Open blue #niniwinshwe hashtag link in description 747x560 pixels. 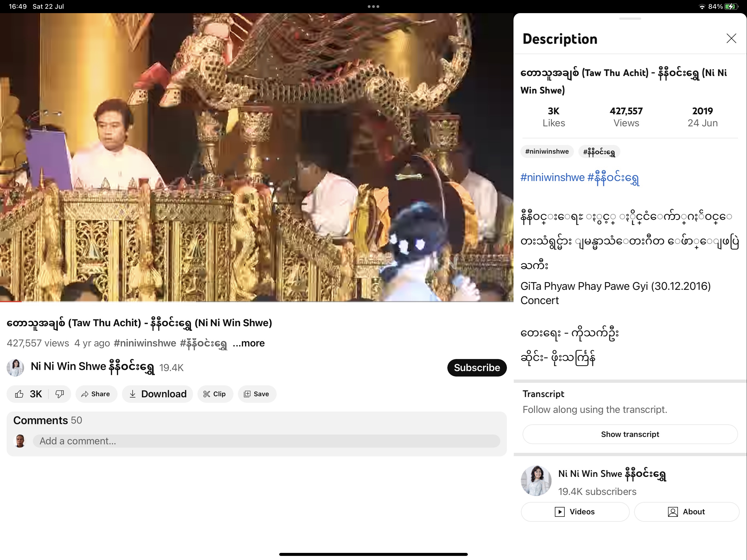click(553, 177)
